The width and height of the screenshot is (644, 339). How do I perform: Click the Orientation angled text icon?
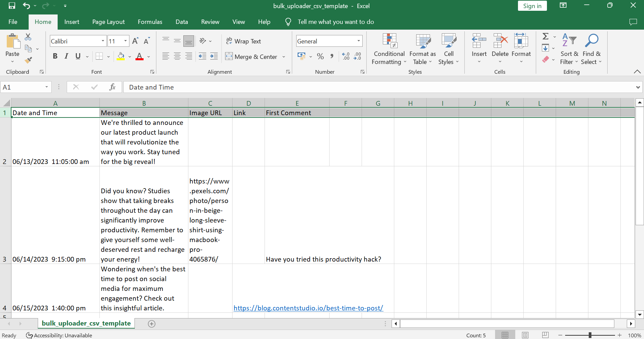click(203, 41)
